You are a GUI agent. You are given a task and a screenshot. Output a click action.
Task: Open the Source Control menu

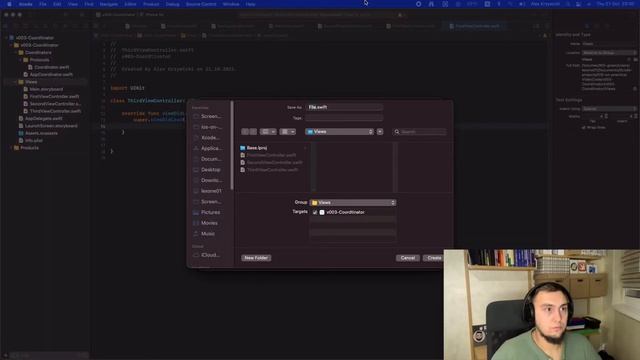[201, 4]
